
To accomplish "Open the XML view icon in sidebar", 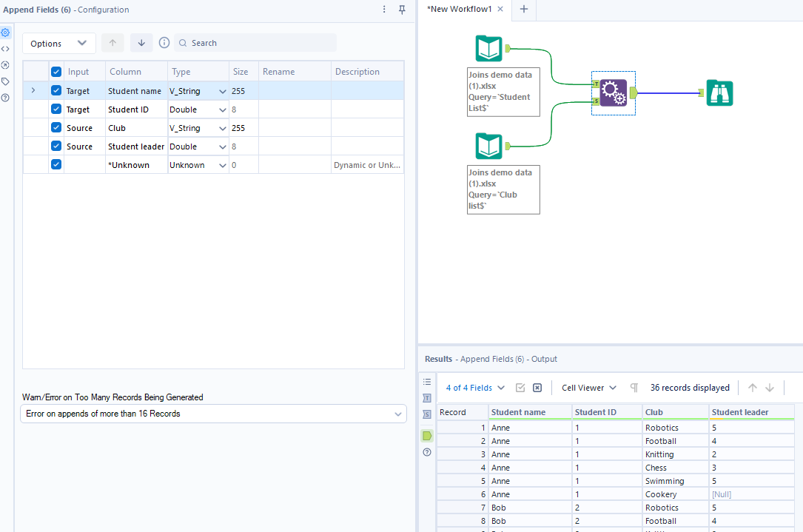I will (5, 49).
